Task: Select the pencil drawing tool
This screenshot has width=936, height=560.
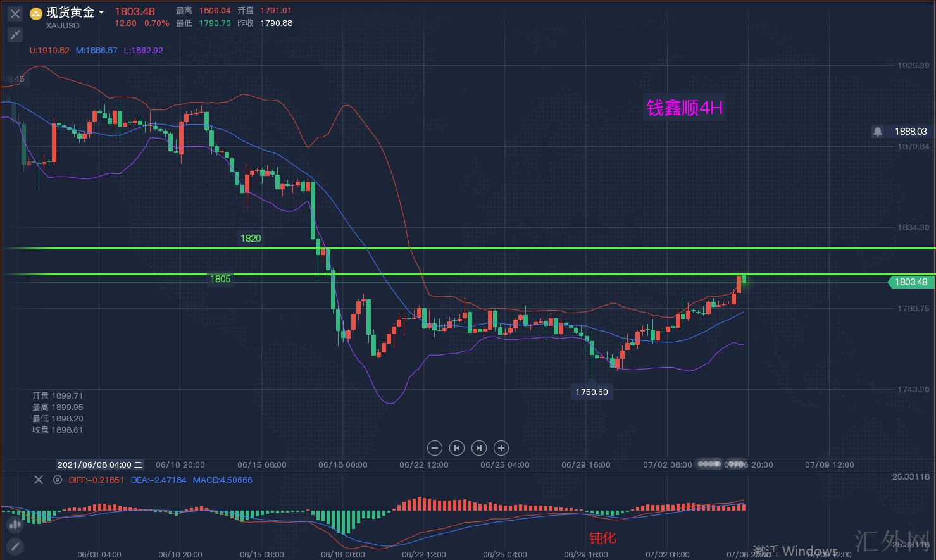Action: (x=15, y=545)
